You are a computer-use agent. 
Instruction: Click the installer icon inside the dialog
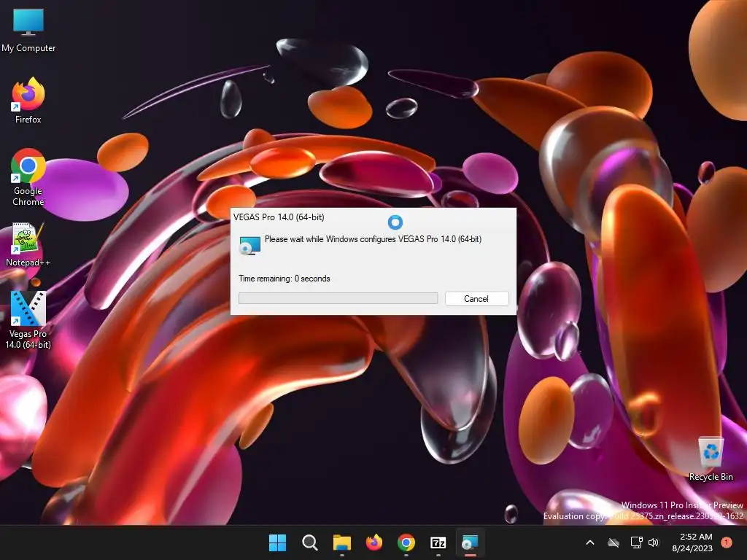[x=249, y=245]
